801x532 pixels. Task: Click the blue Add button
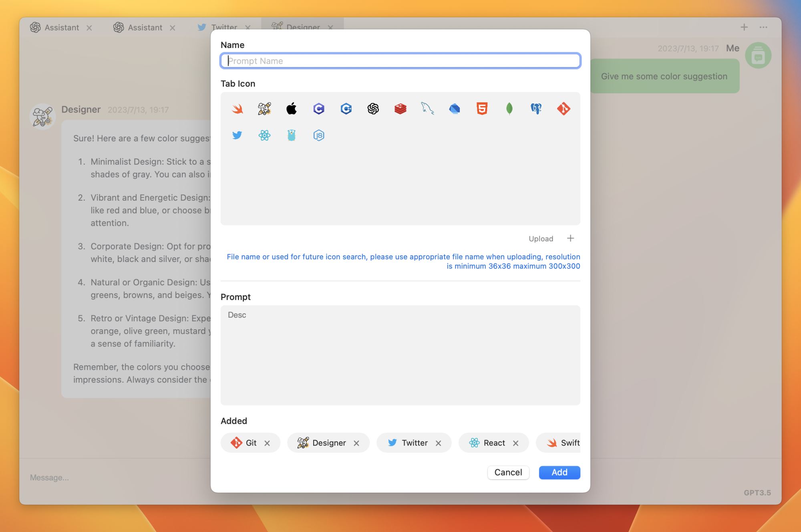pyautogui.click(x=559, y=472)
